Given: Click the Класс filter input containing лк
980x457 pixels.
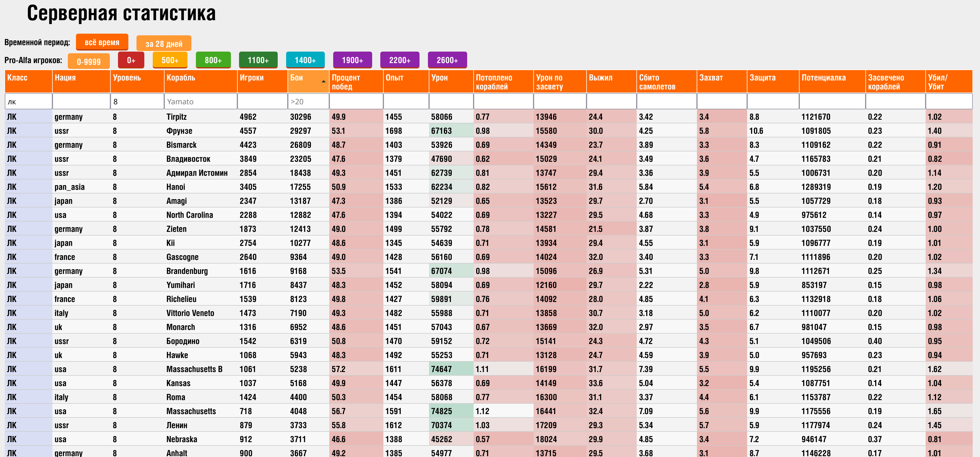Looking at the screenshot, I should (29, 101).
